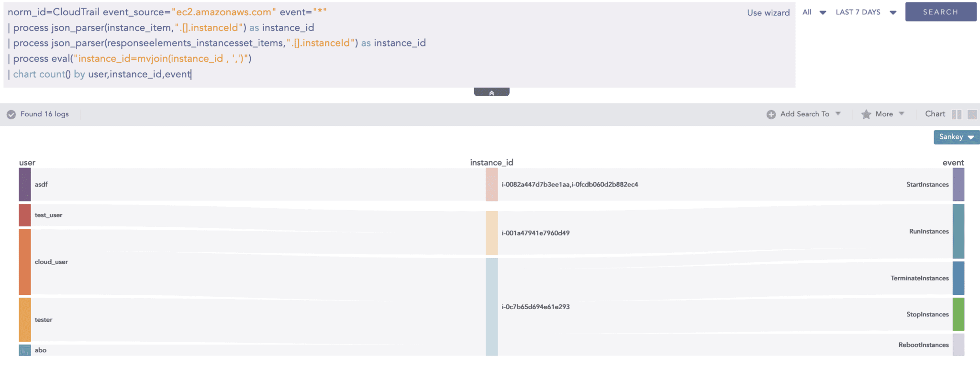
Task: Open the Sankey chart type dropdown
Action: 956,137
